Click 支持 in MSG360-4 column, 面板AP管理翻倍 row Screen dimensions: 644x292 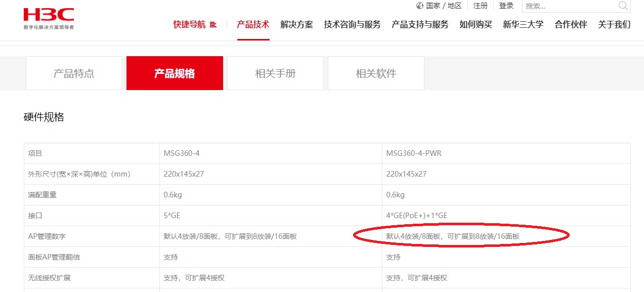pos(171,257)
